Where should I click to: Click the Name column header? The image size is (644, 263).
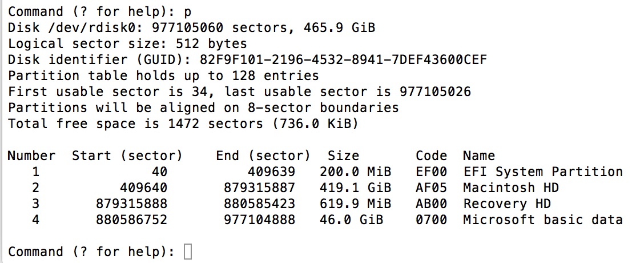click(478, 156)
